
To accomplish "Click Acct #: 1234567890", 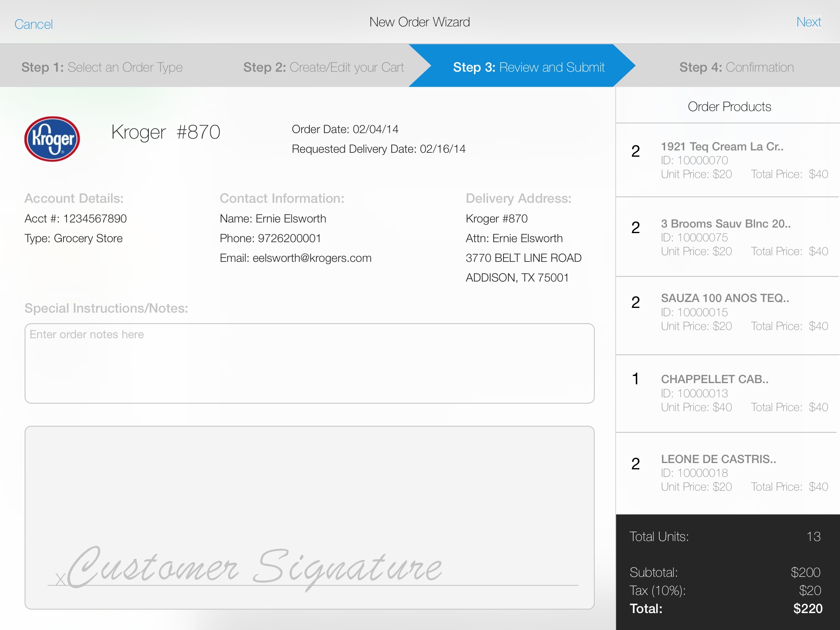I will [76, 219].
